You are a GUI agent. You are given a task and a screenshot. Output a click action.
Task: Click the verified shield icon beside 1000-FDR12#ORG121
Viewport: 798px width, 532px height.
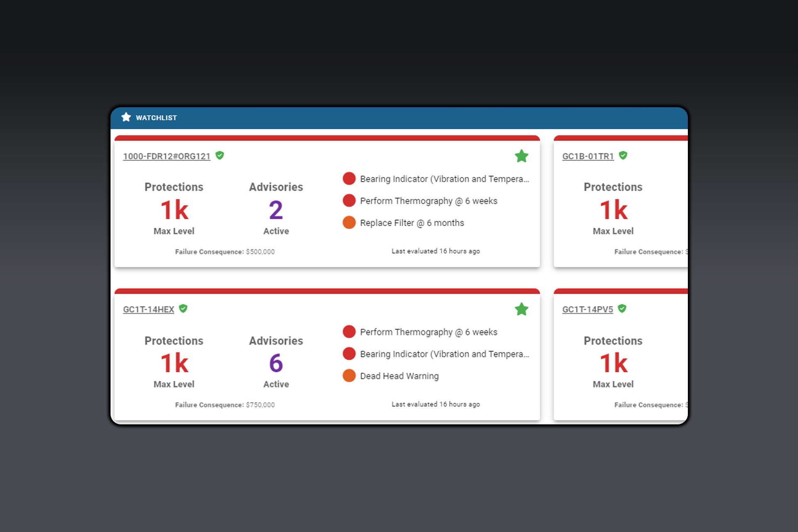(x=220, y=156)
